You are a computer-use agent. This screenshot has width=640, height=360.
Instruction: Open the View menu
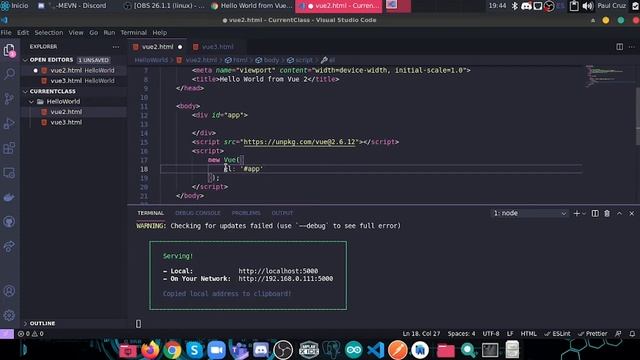[x=76, y=33]
